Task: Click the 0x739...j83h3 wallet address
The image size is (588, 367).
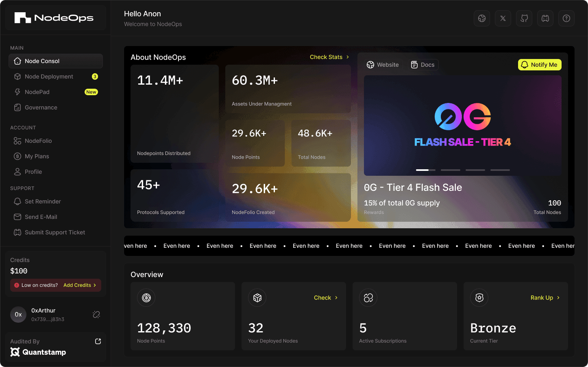Action: click(48, 319)
